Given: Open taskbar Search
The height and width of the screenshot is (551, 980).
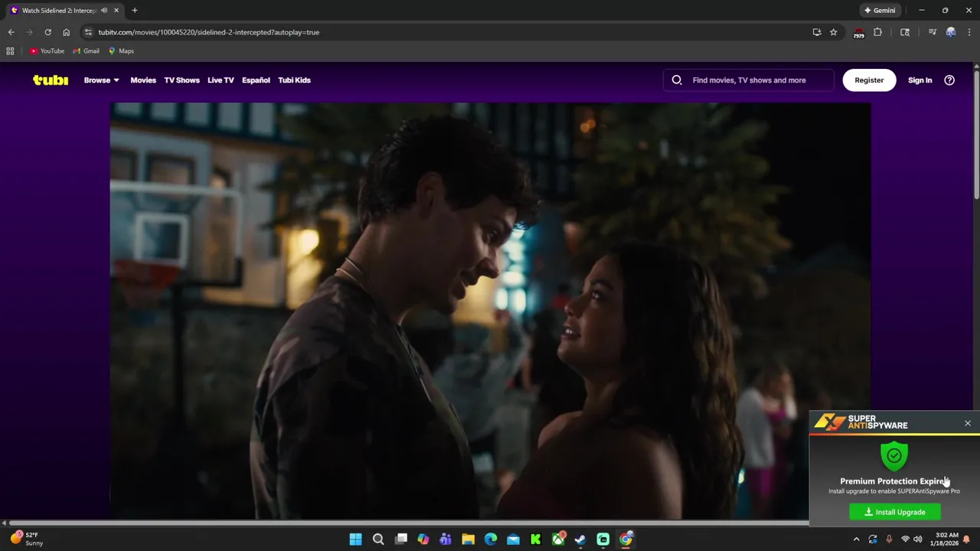Looking at the screenshot, I should 378,540.
